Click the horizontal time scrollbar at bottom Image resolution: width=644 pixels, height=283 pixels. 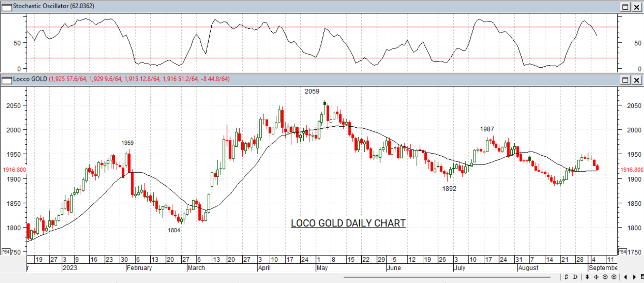[447, 277]
